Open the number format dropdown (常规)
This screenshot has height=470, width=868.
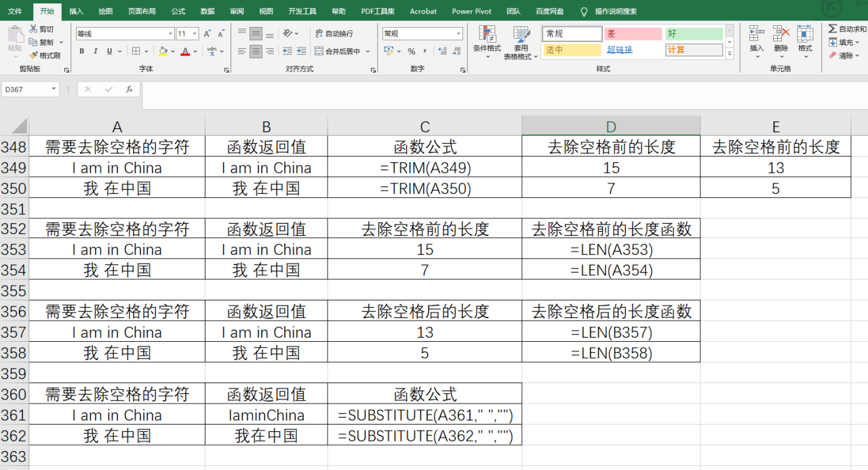459,33
